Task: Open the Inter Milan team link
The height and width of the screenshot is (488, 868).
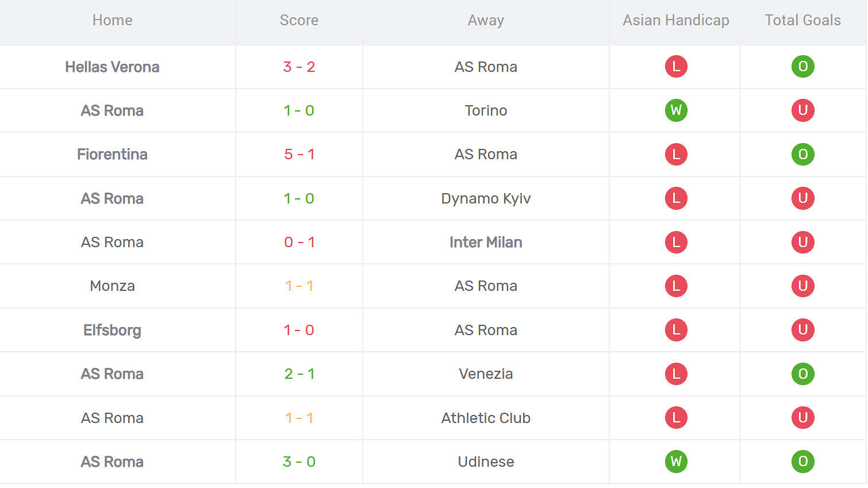Action: tap(486, 242)
